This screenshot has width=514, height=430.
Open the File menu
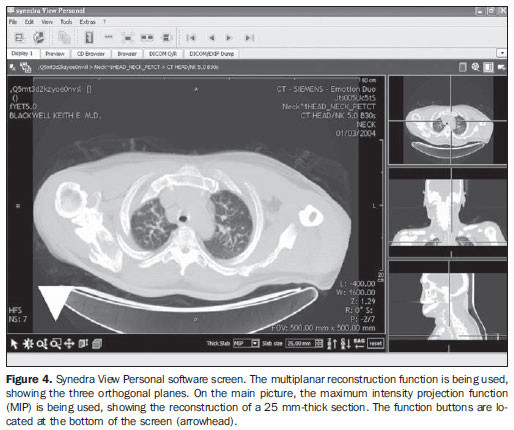click(13, 22)
